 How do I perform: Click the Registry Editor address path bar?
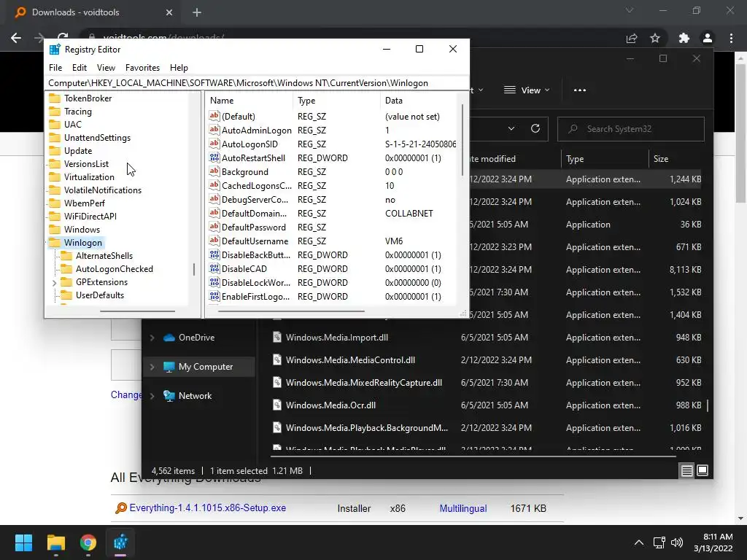[x=256, y=83]
